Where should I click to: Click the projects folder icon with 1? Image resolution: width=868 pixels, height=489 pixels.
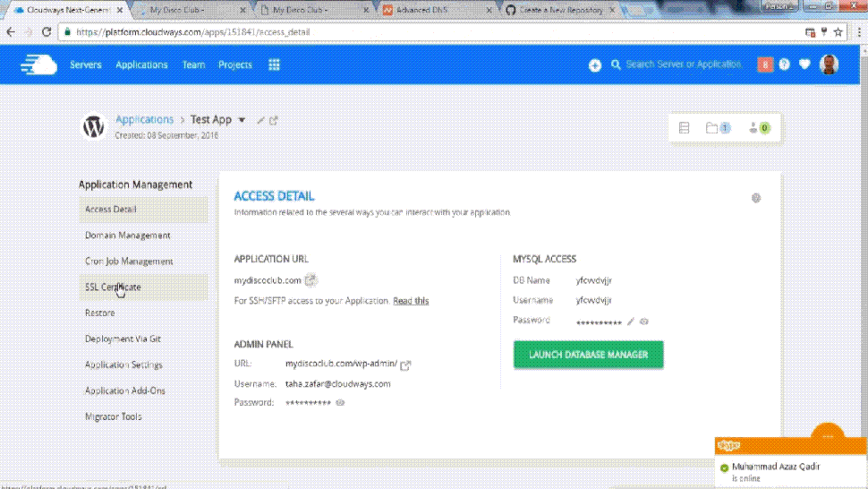(x=718, y=128)
